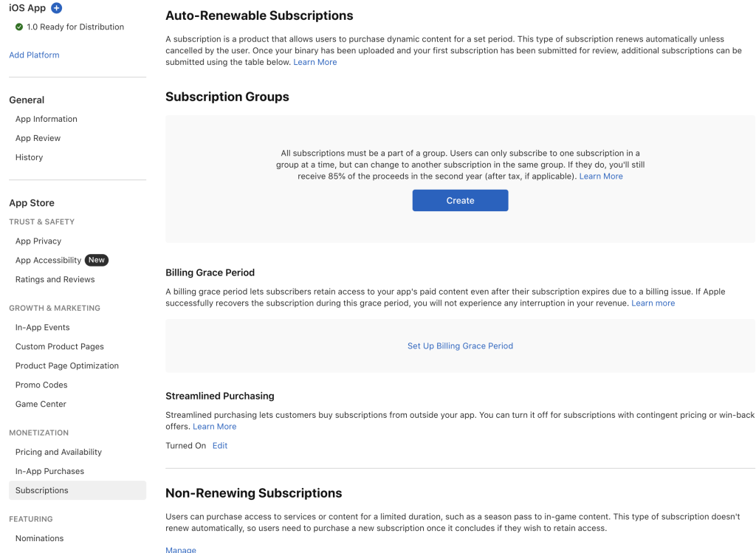756x553 pixels.
Task: Click the Non-Renewing Subscriptions heading
Action: (254, 493)
